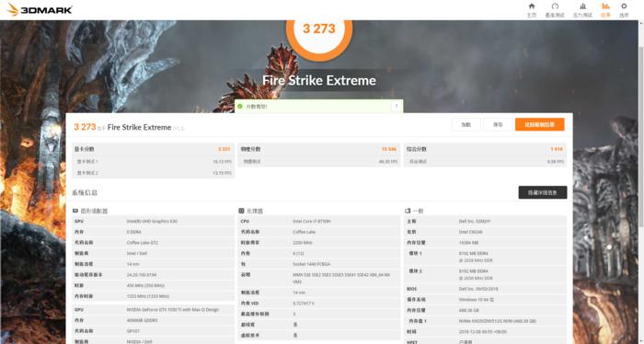The height and width of the screenshot is (344, 644).
Task: Click the NVMe drive 1 value
Action: [498, 321]
